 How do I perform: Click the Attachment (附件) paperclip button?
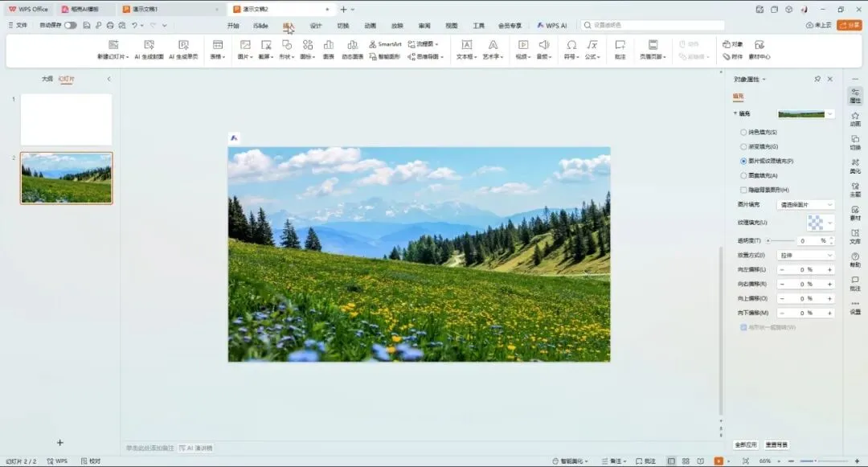pyautogui.click(x=732, y=56)
